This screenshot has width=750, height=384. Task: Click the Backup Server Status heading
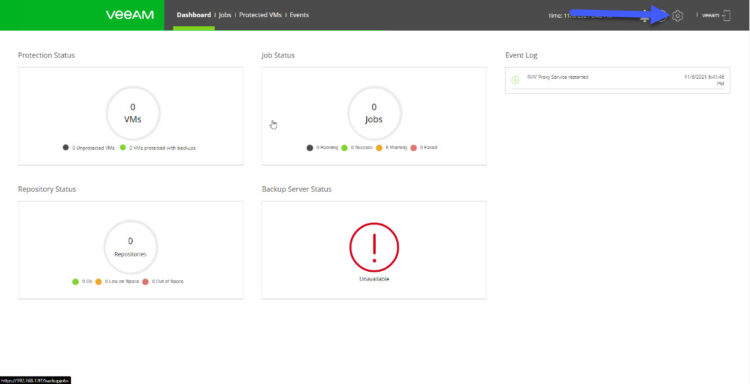tap(297, 189)
